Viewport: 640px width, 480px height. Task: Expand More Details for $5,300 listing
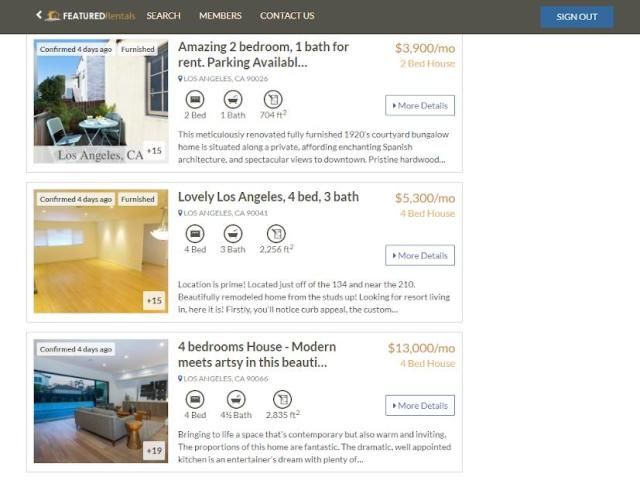tap(420, 256)
